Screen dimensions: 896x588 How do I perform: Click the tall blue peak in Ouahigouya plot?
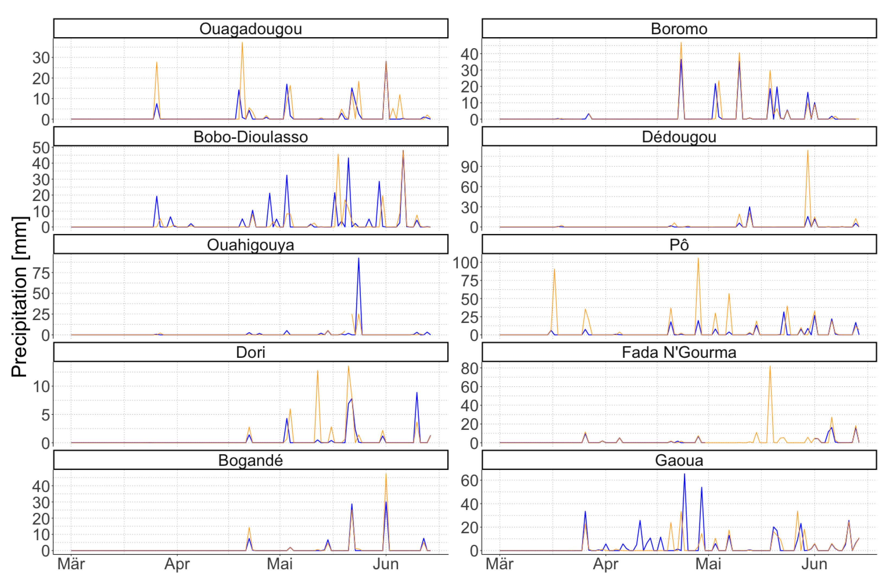pos(358,260)
